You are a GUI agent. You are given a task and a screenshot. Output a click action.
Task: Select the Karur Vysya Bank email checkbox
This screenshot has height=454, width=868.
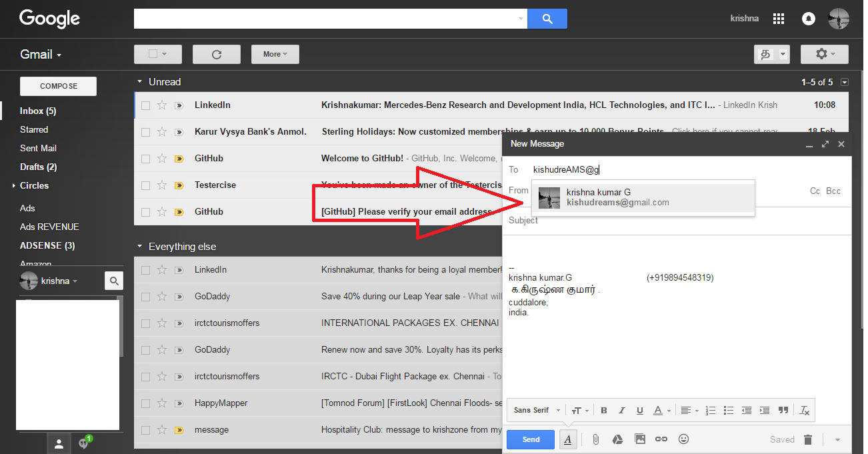(145, 131)
